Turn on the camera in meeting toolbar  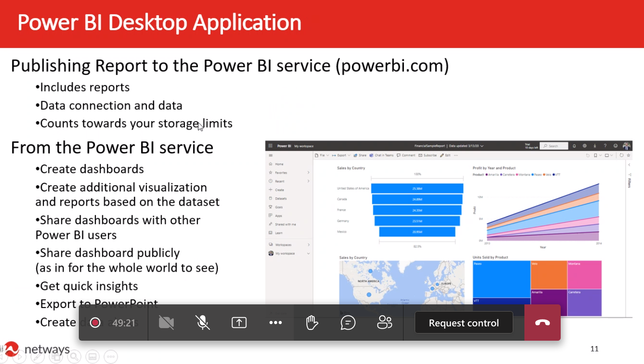point(166,323)
